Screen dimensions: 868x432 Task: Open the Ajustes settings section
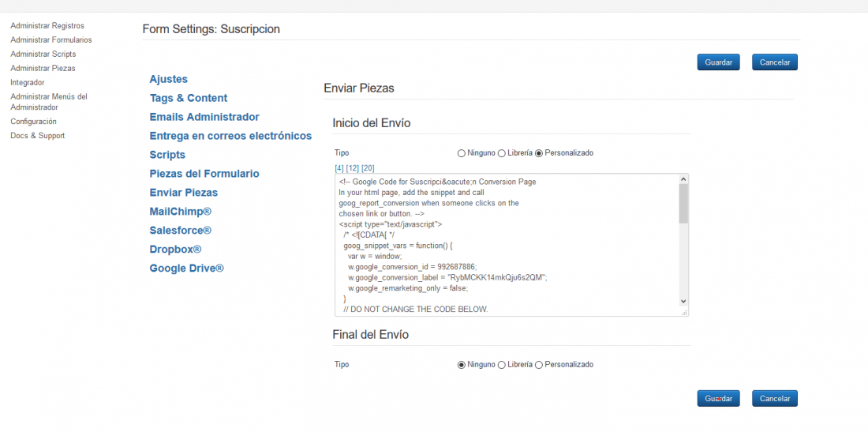point(168,79)
